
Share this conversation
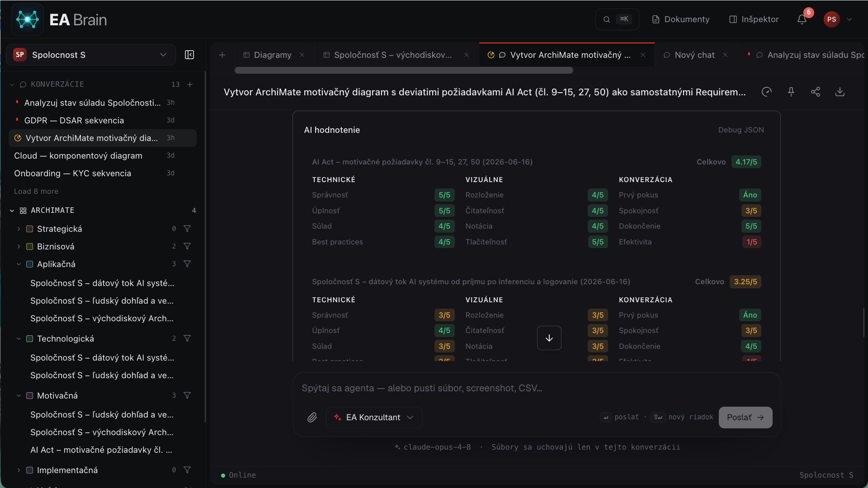(816, 92)
